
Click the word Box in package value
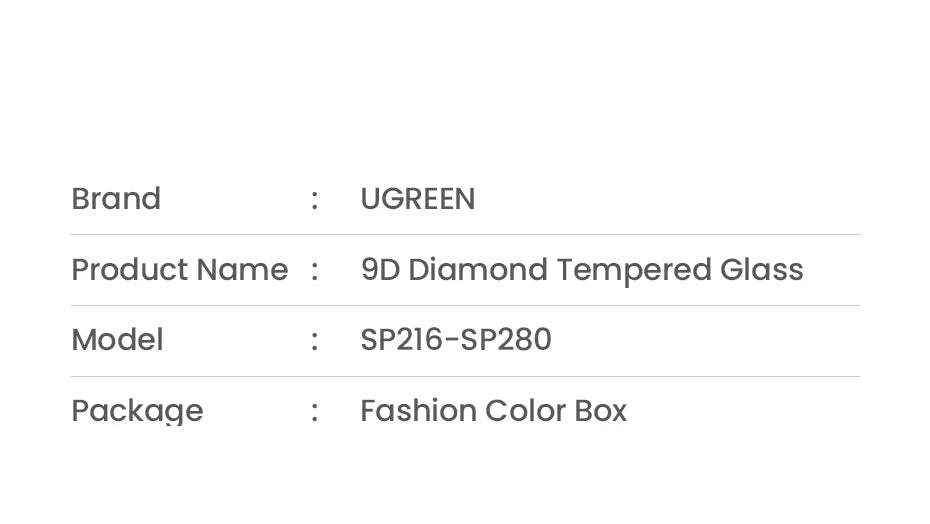[x=600, y=410]
